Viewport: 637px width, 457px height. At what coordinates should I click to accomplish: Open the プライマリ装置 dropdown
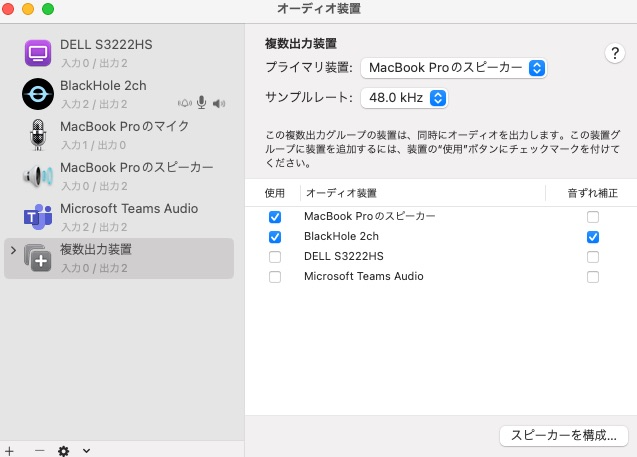453,68
